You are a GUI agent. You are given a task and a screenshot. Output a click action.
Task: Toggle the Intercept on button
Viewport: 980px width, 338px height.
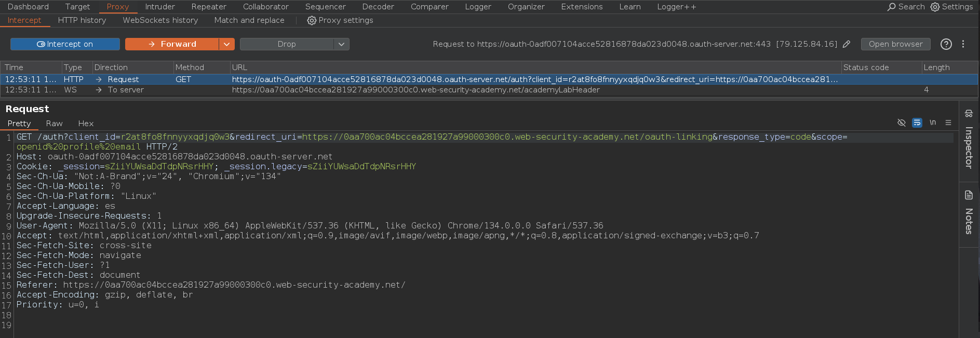tap(65, 44)
